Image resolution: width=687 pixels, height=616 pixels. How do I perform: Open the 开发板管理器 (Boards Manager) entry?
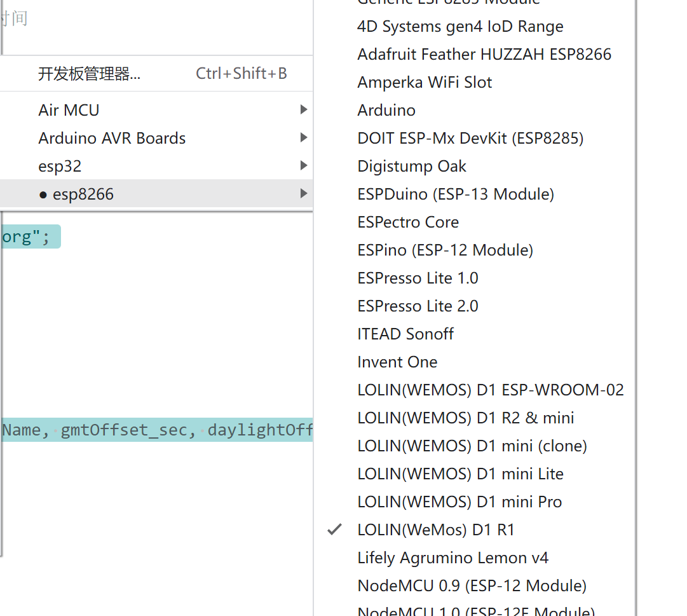click(x=156, y=74)
